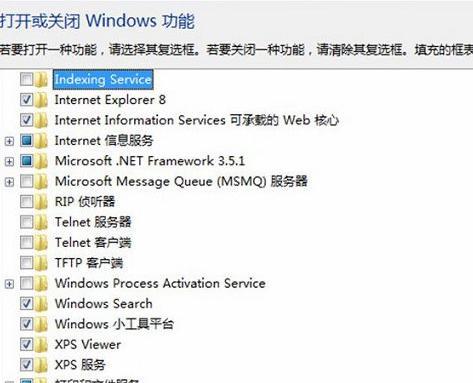The image size is (473, 383).
Task: Click the folder icon next to XPS Viewer
Action: click(41, 344)
